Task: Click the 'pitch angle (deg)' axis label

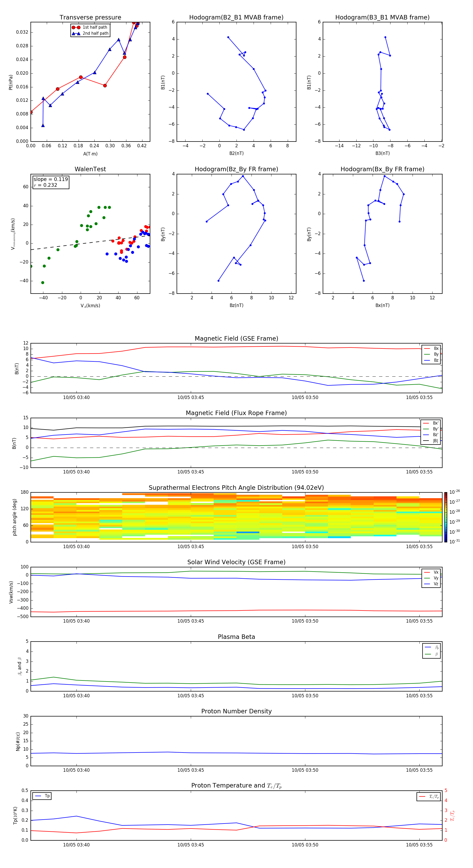Action: pyautogui.click(x=14, y=517)
